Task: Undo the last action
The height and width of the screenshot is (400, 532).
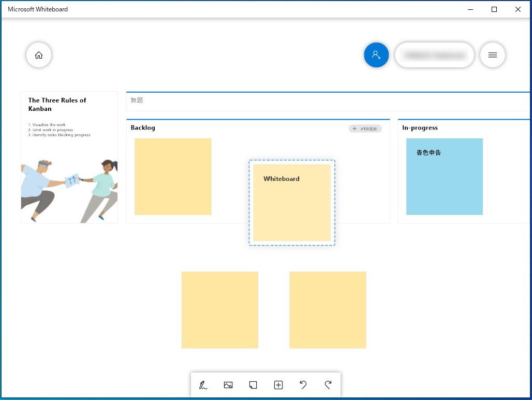Action: (303, 385)
